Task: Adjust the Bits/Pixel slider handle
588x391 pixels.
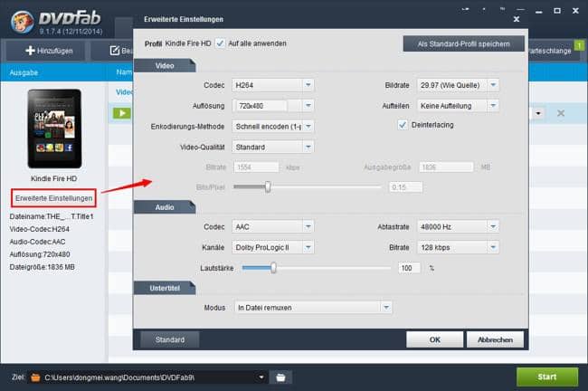Action: click(268, 186)
